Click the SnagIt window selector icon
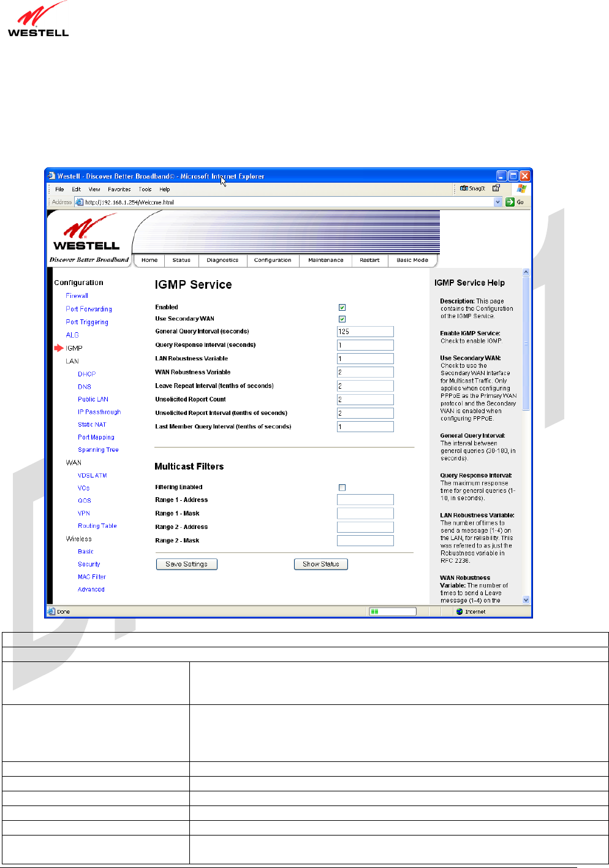609x868 pixels. tap(496, 188)
